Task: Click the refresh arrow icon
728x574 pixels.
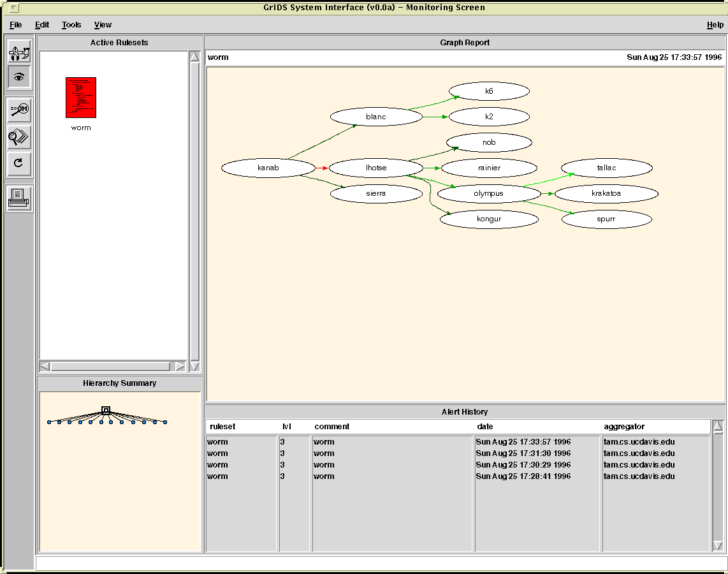Action: (x=19, y=163)
